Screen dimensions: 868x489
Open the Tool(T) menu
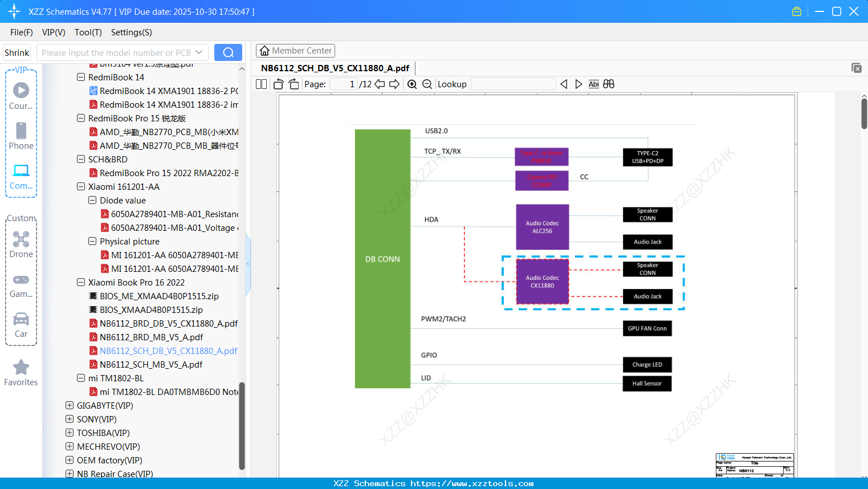click(88, 32)
